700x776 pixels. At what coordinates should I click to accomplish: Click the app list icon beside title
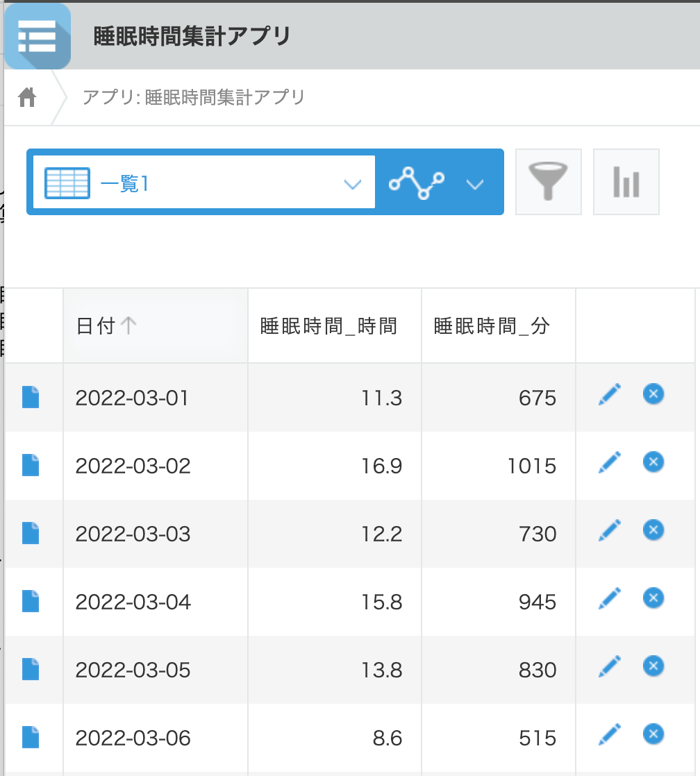[x=37, y=36]
